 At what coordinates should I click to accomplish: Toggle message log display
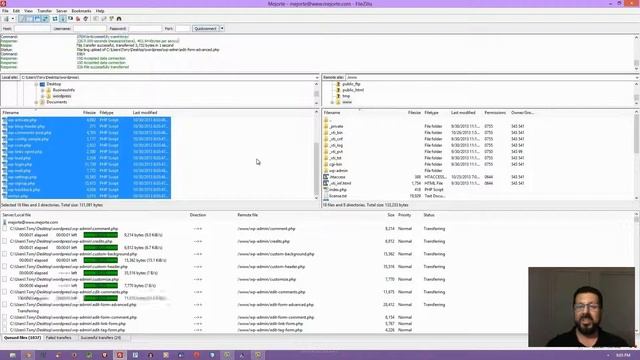point(22,19)
